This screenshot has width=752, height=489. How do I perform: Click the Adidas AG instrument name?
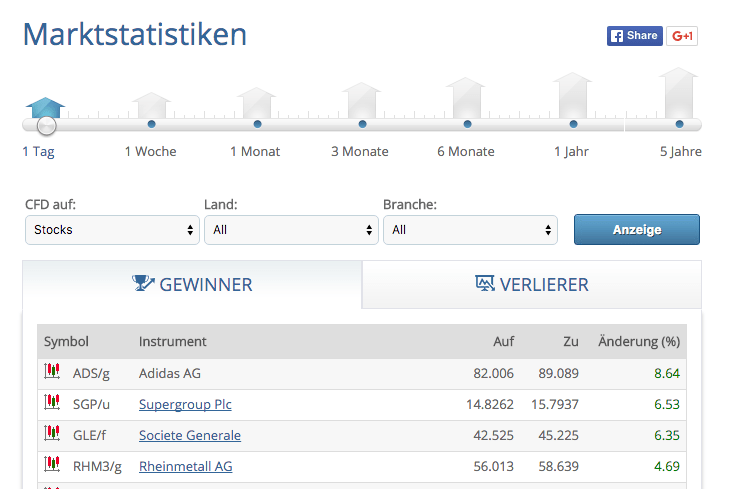point(170,373)
